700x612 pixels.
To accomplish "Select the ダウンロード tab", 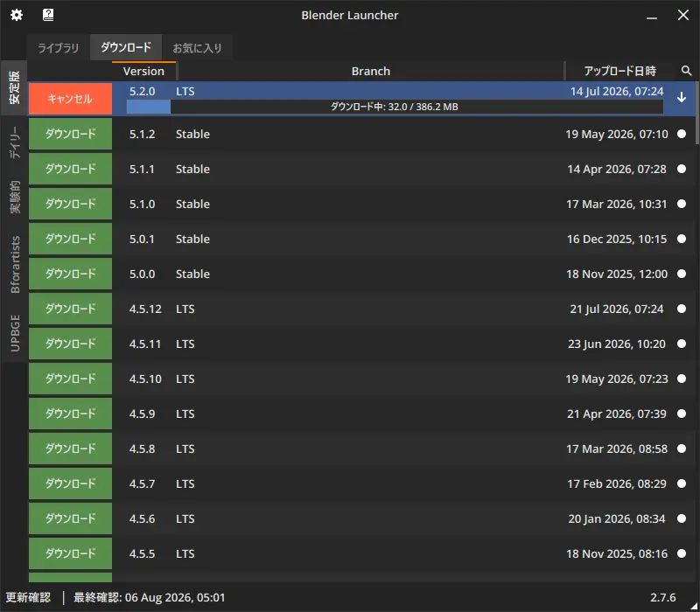I will 126,47.
